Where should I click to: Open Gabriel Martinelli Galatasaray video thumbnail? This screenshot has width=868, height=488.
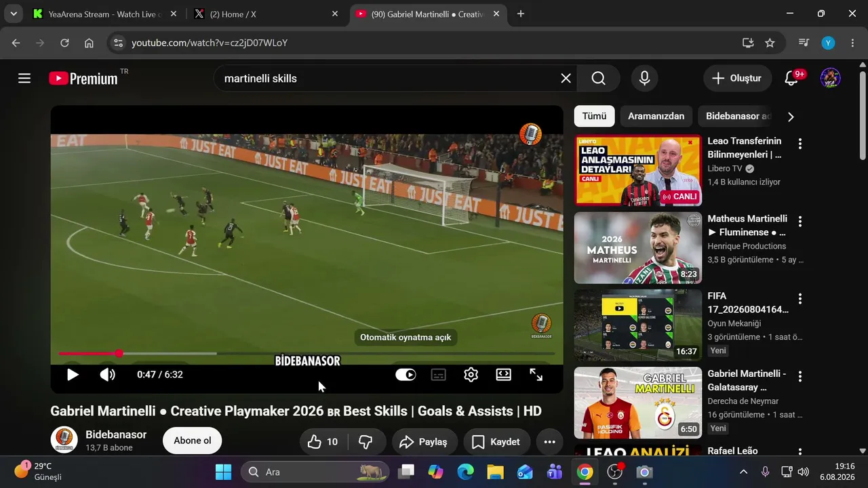click(638, 403)
